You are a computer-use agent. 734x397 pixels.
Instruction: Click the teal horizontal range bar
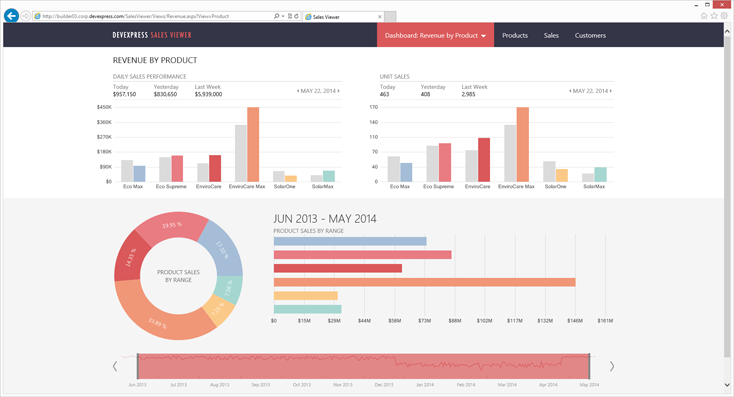pyautogui.click(x=308, y=309)
